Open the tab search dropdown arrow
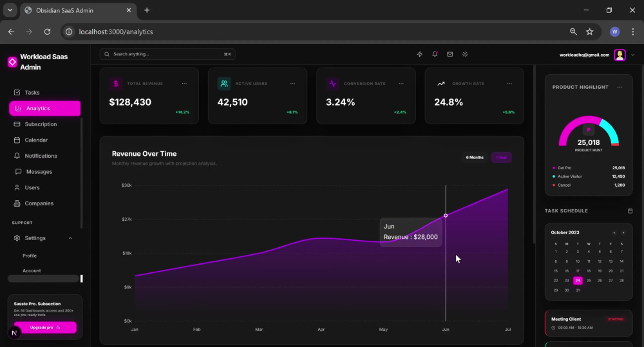This screenshot has width=644, height=347. 10,10
